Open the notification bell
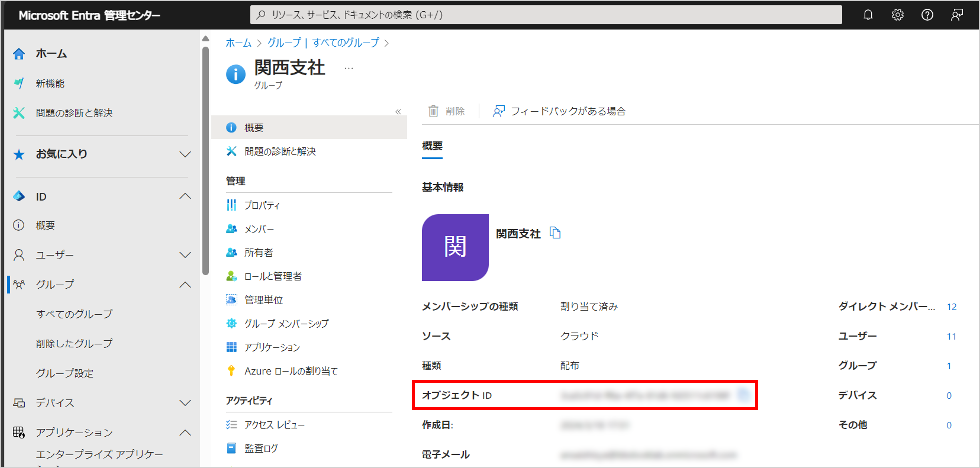Screen dimensions: 980x468 (868, 15)
